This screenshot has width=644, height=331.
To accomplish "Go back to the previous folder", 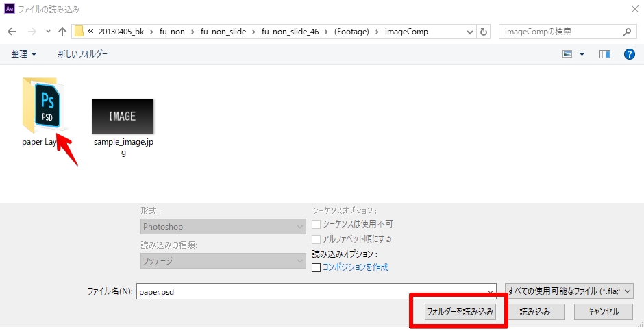I will coord(12,32).
